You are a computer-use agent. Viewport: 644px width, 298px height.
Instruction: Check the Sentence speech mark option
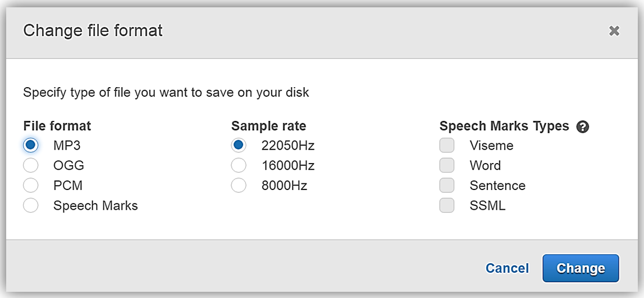click(447, 186)
